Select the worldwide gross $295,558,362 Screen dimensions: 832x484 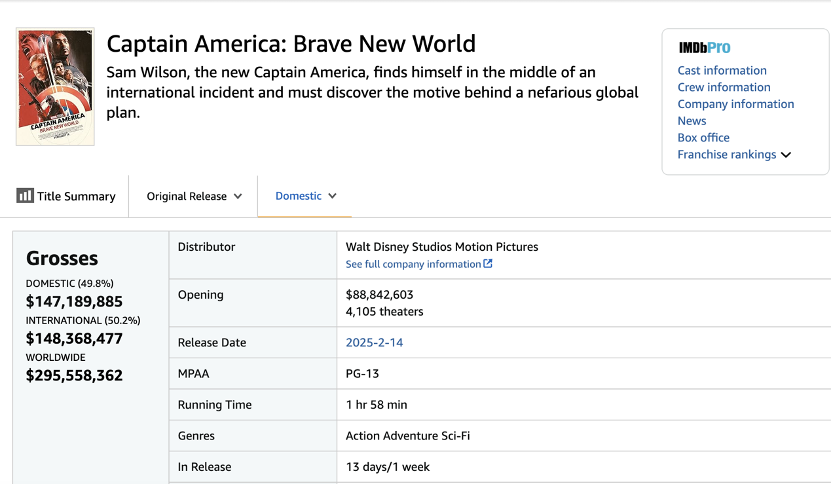[74, 376]
